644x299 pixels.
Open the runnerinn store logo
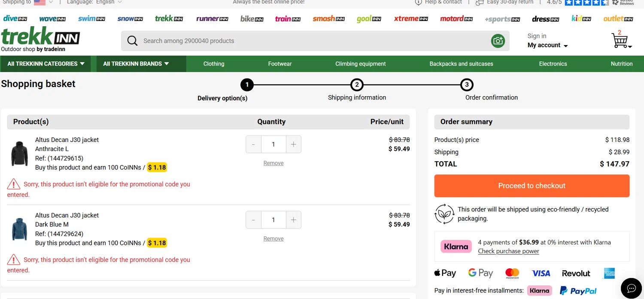212,19
